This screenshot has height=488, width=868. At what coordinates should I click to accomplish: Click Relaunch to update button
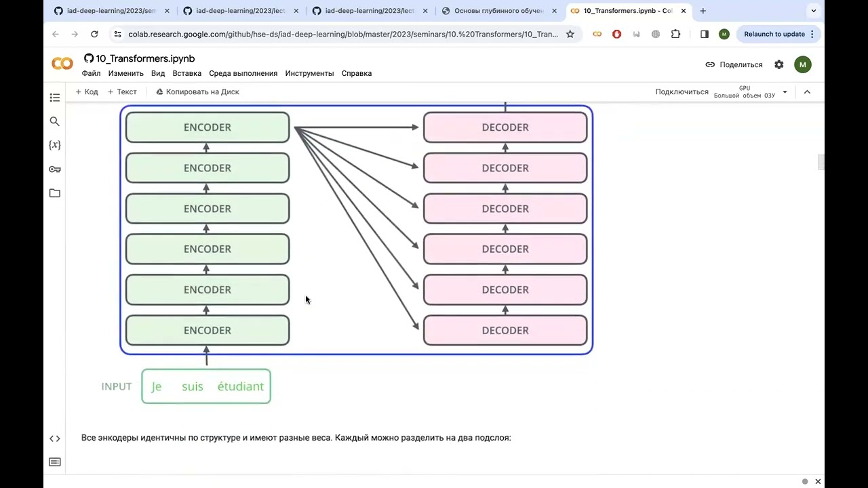coord(779,34)
